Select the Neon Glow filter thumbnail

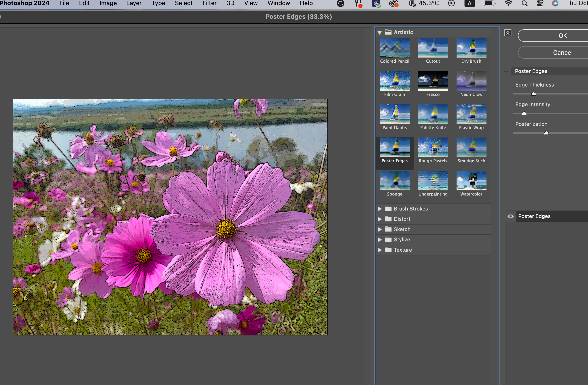(471, 81)
